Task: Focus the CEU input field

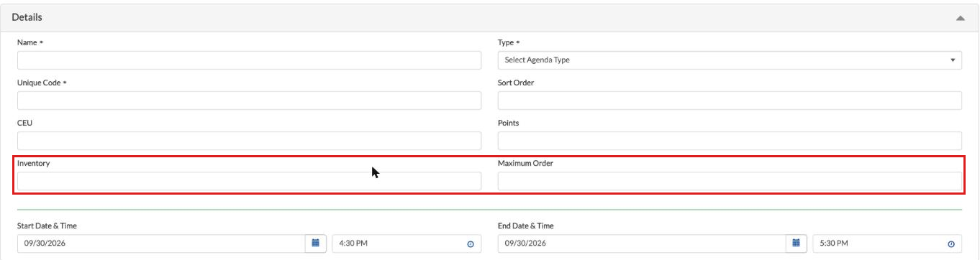Action: point(249,141)
